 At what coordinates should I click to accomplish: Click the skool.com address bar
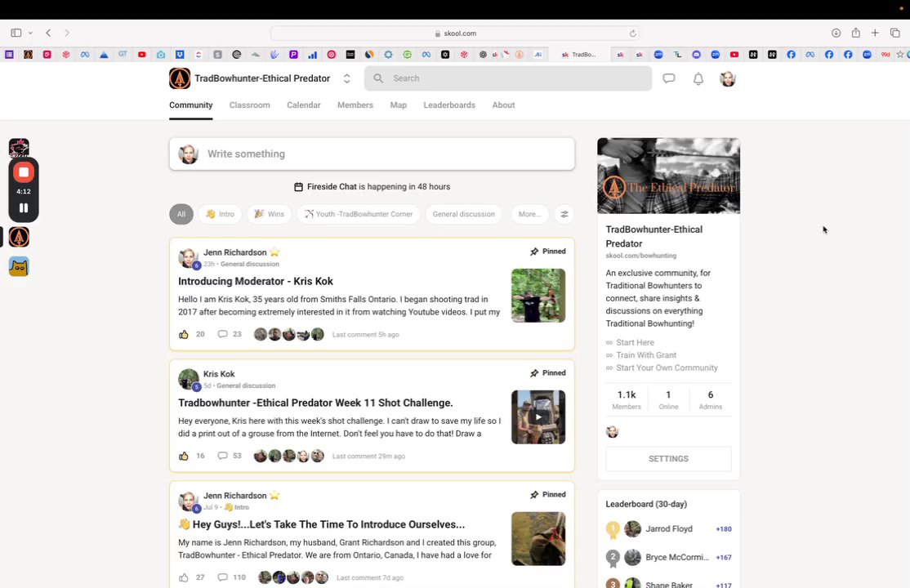point(455,33)
